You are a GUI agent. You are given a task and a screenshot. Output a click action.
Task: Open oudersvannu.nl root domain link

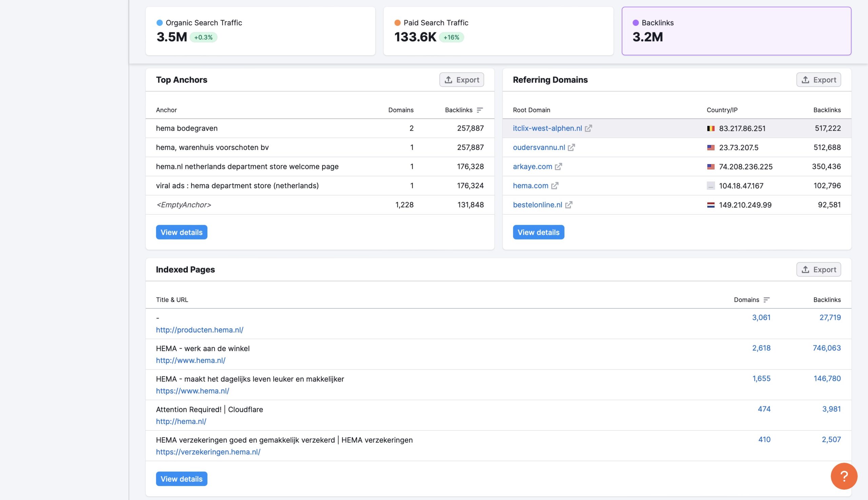coord(539,147)
